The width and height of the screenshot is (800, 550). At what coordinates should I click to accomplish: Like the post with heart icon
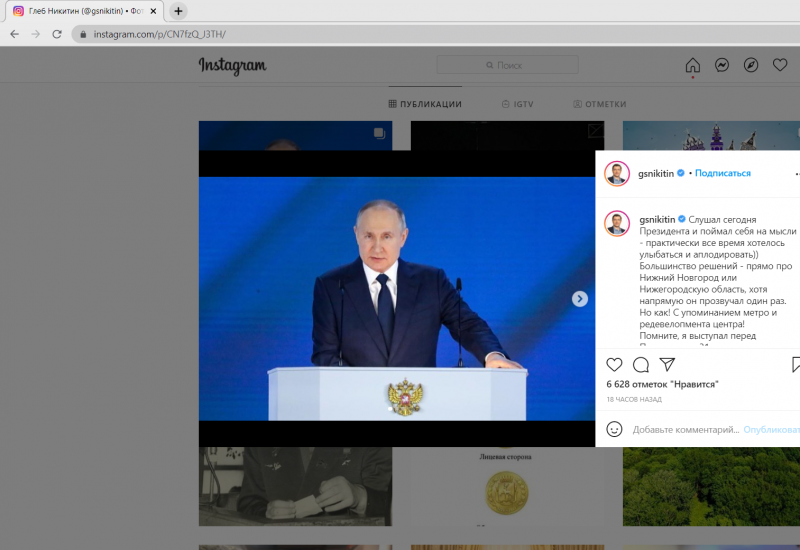[614, 364]
